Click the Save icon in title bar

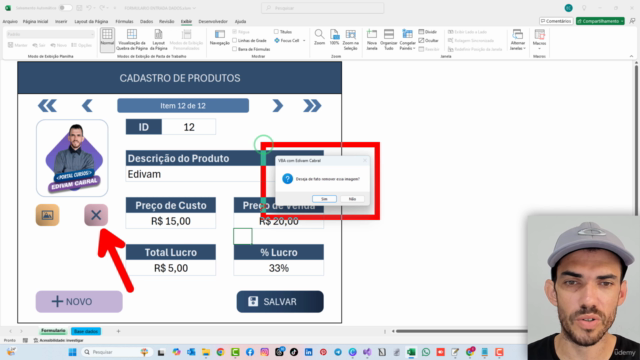(79, 8)
